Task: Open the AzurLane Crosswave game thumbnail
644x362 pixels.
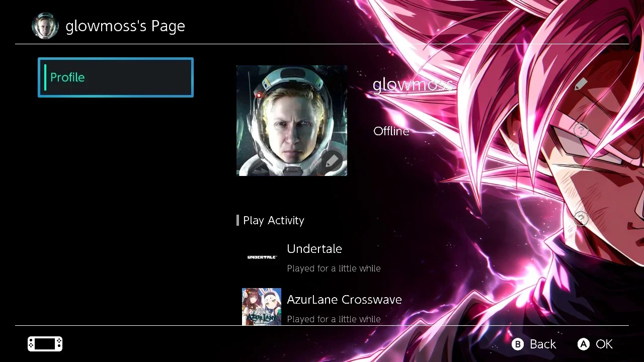Action: click(262, 307)
